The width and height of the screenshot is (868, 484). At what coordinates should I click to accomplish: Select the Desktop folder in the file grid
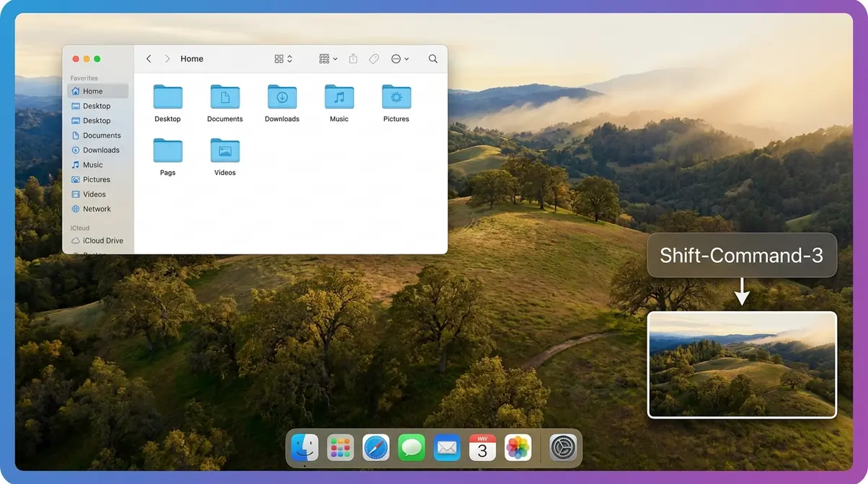168,103
